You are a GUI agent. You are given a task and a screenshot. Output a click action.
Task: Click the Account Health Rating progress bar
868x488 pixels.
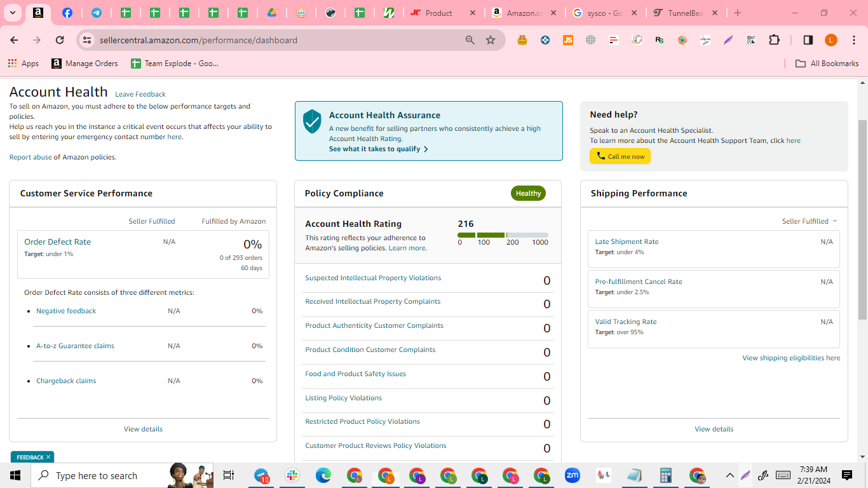click(x=503, y=235)
